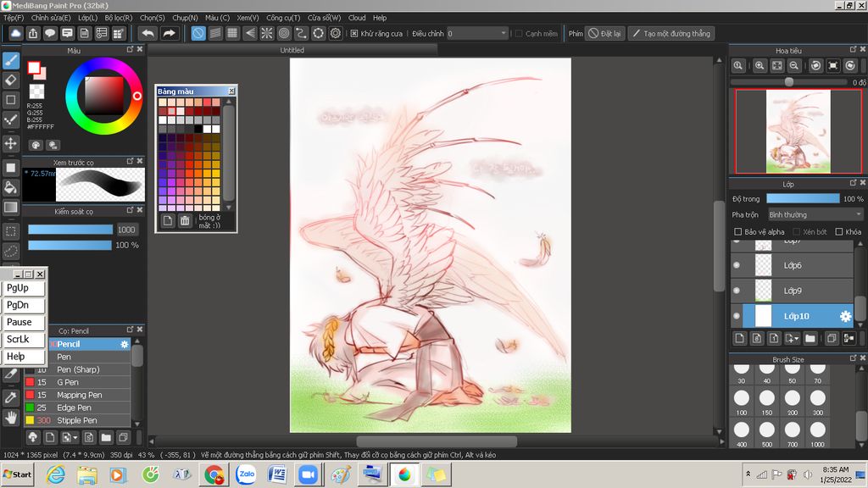Click the ScrLk key button
868x488 pixels.
[23, 340]
